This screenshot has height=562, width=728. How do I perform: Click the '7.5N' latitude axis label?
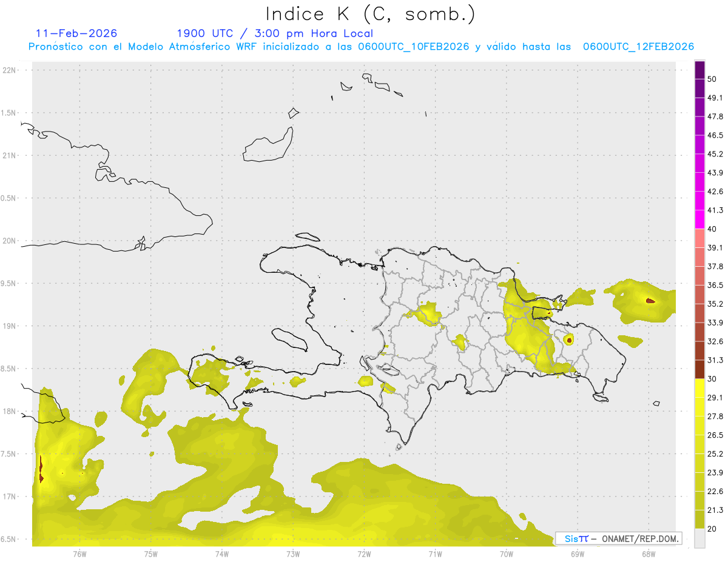click(x=8, y=454)
